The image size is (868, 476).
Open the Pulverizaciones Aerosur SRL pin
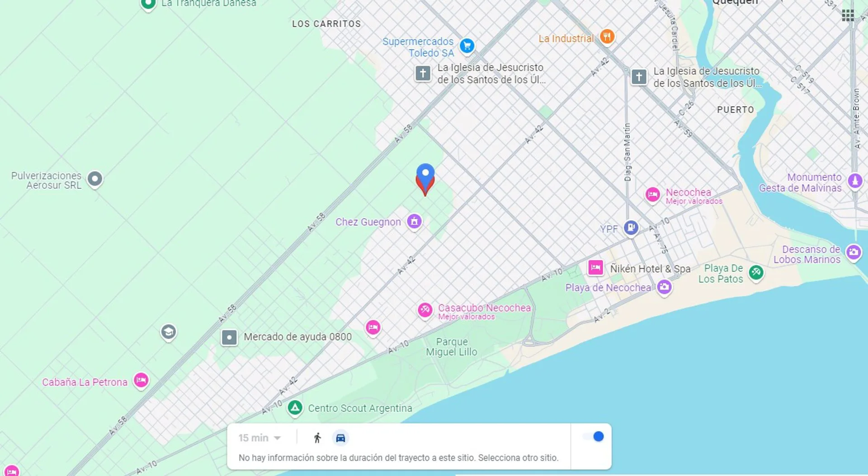pos(95,179)
